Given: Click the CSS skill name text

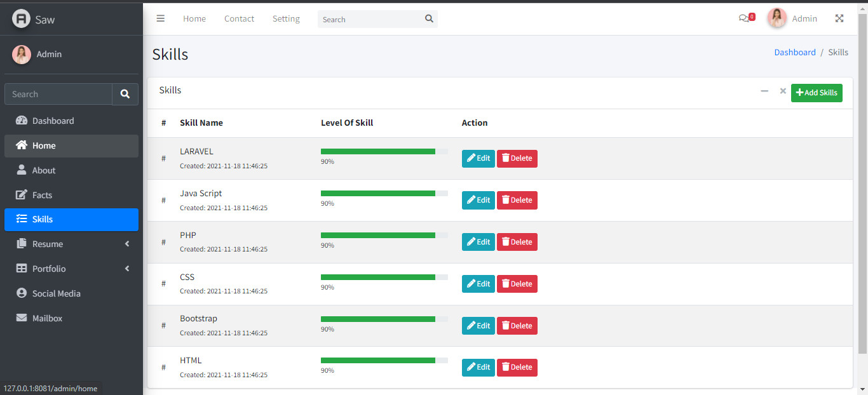Looking at the screenshot, I should 187,277.
